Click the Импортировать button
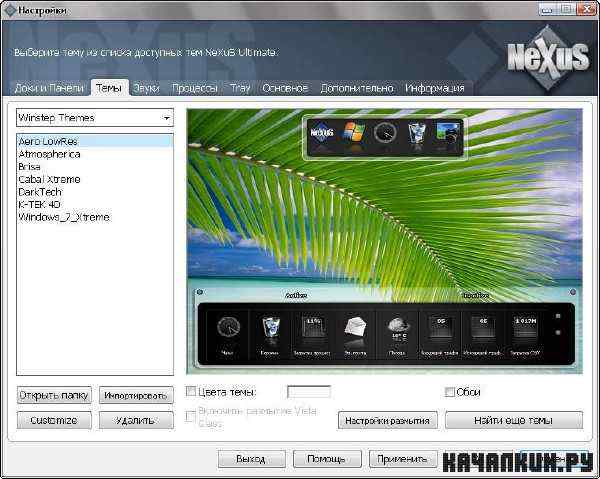The height and width of the screenshot is (479, 600). point(136,395)
